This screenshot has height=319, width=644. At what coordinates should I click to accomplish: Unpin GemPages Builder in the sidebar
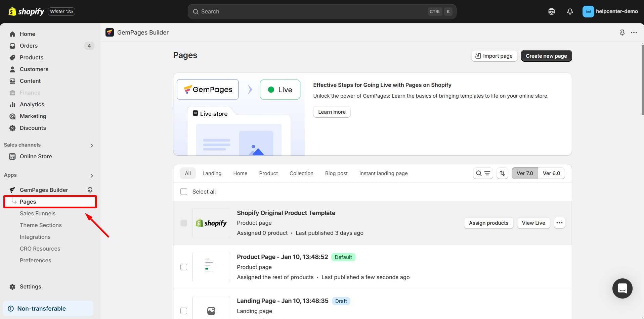(x=90, y=190)
